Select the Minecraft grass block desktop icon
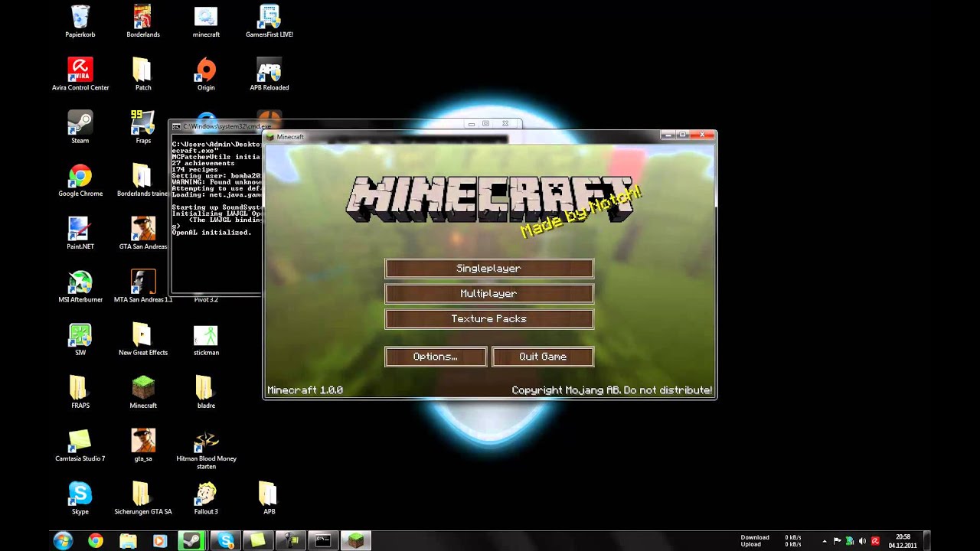 (143, 393)
